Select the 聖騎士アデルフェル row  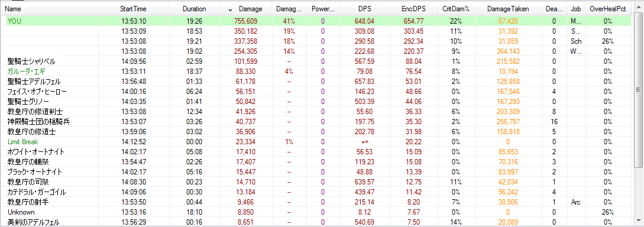coord(316,81)
